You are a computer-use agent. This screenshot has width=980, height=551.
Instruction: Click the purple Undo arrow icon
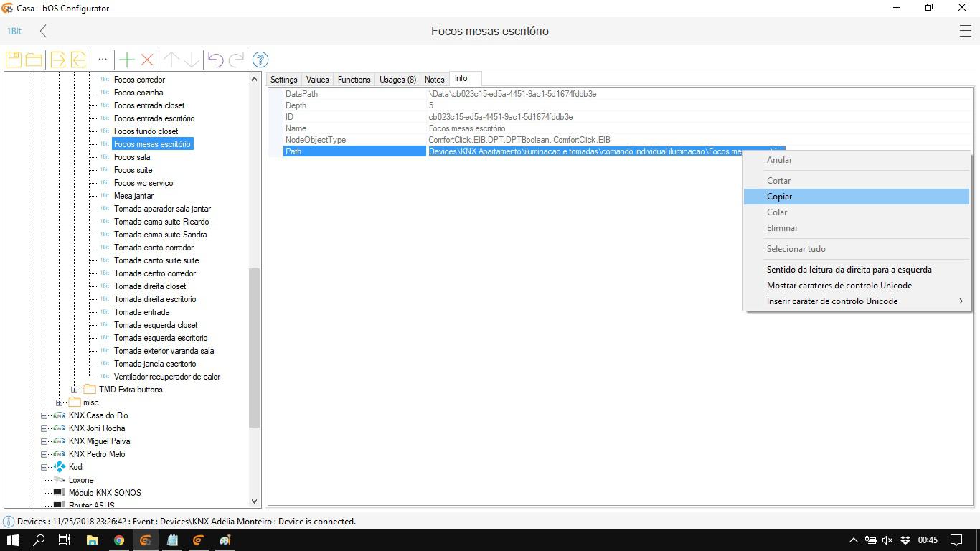[215, 60]
